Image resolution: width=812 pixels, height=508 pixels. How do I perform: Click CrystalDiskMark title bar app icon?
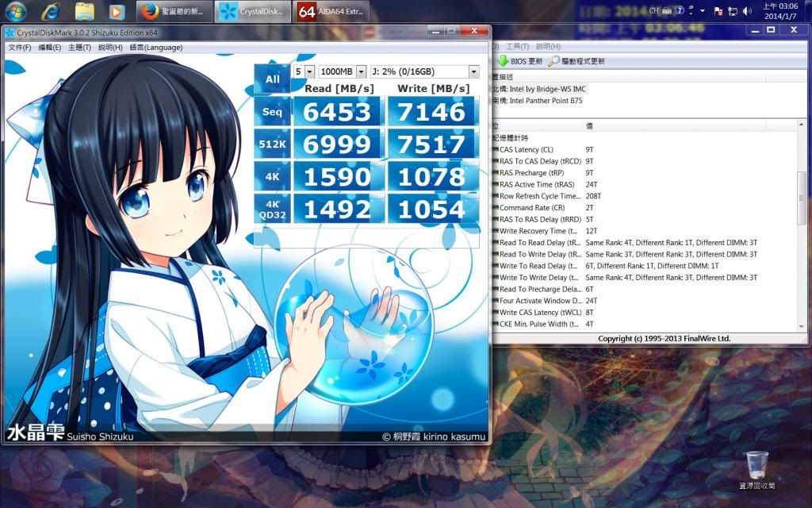[10, 33]
